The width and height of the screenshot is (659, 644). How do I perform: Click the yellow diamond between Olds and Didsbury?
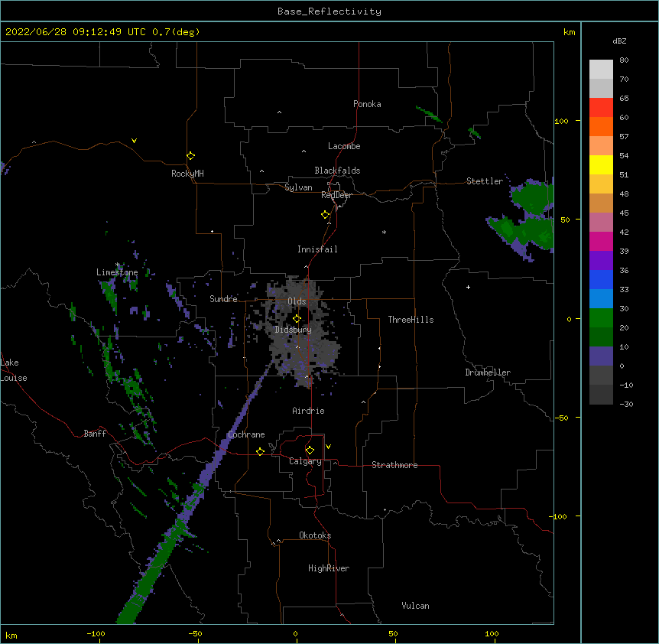tap(297, 318)
